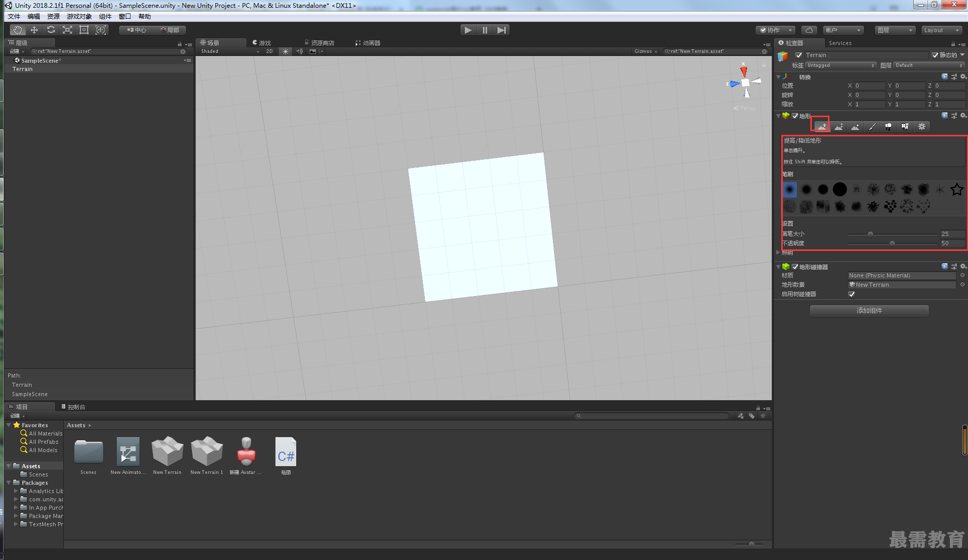Choose the solid hard round brush
Image resolution: width=968 pixels, height=560 pixels.
click(840, 190)
